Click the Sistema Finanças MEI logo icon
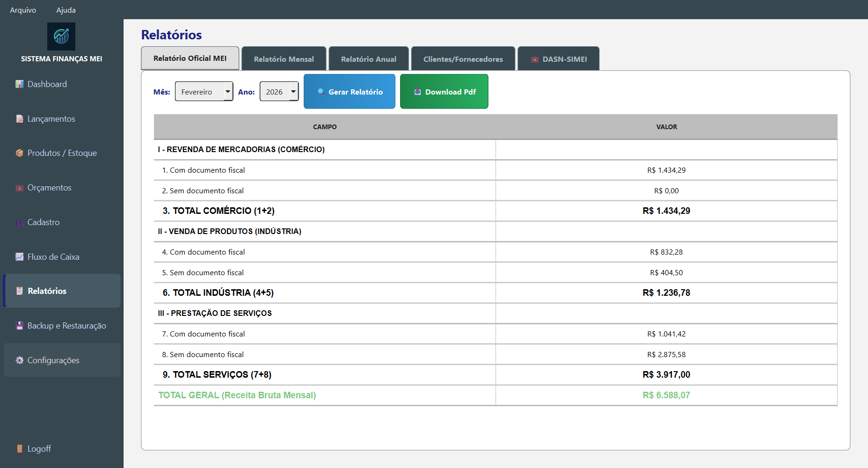 61,37
